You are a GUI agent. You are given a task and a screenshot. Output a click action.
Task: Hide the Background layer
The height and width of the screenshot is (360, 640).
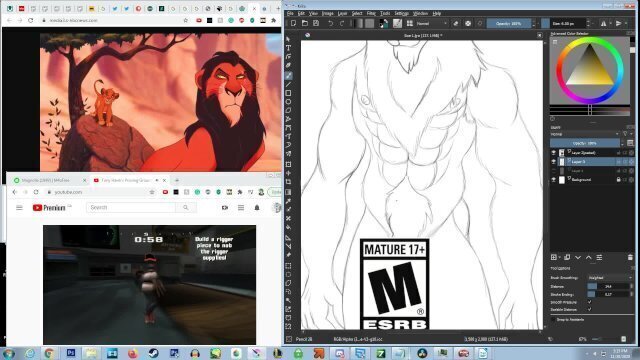click(553, 180)
